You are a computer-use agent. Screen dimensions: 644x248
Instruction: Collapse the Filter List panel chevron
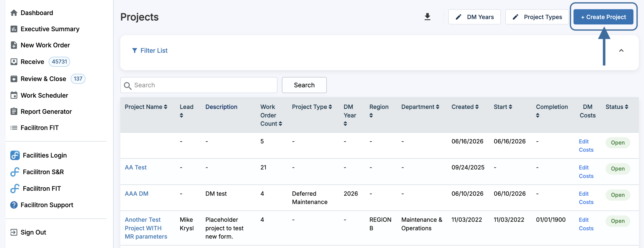(621, 51)
